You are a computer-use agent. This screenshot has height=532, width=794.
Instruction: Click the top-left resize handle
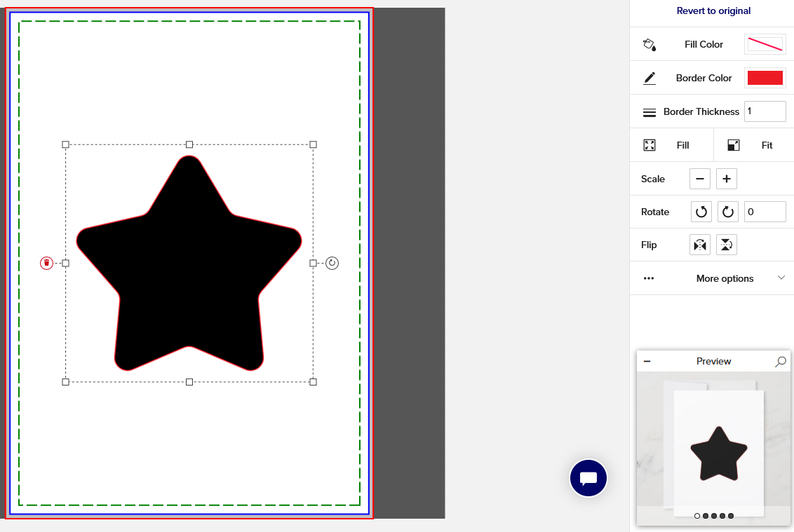pyautogui.click(x=65, y=145)
